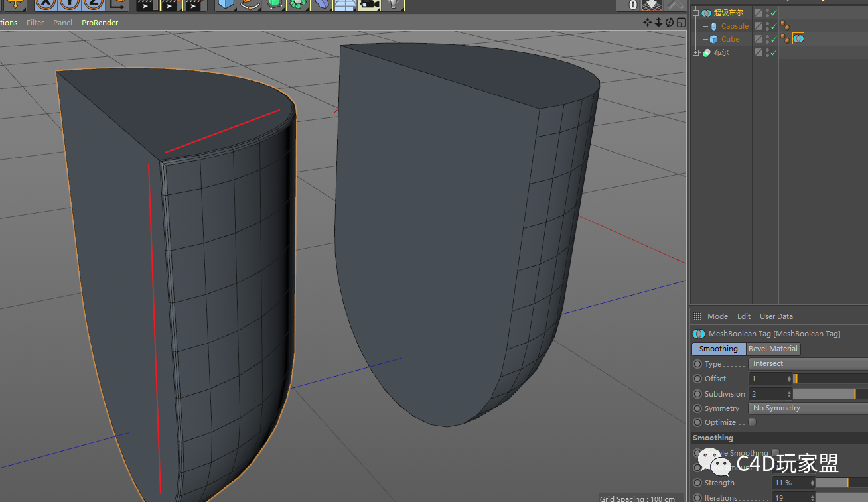Click the Light bulb icon in toolbar
The width and height of the screenshot is (868, 502).
(394, 4)
